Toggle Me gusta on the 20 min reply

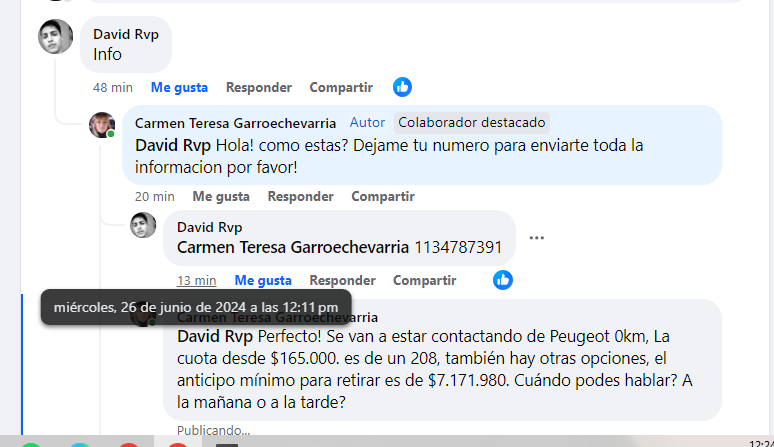point(221,196)
